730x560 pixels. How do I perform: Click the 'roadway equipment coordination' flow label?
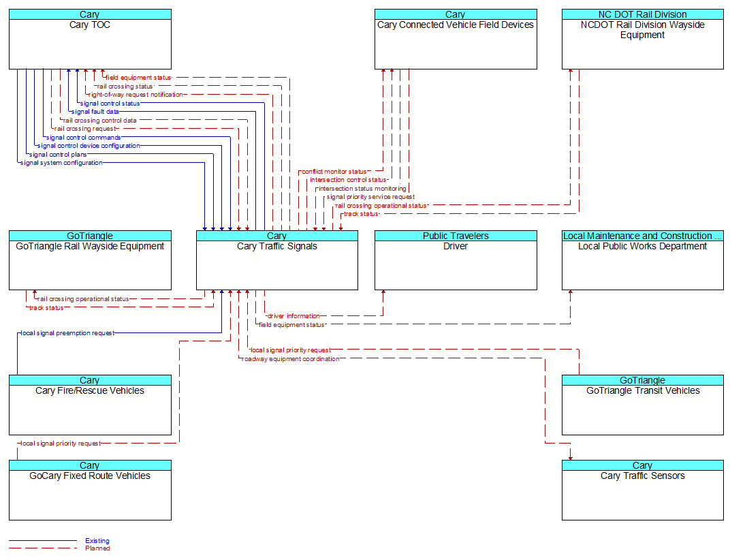point(291,359)
